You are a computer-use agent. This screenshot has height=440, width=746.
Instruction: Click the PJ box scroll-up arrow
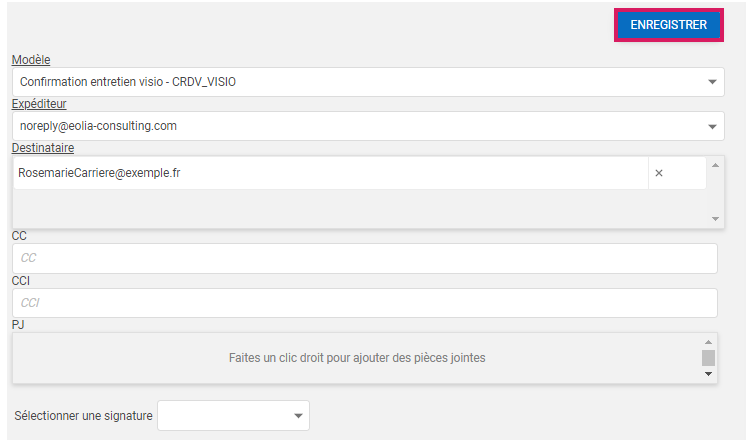click(x=708, y=342)
